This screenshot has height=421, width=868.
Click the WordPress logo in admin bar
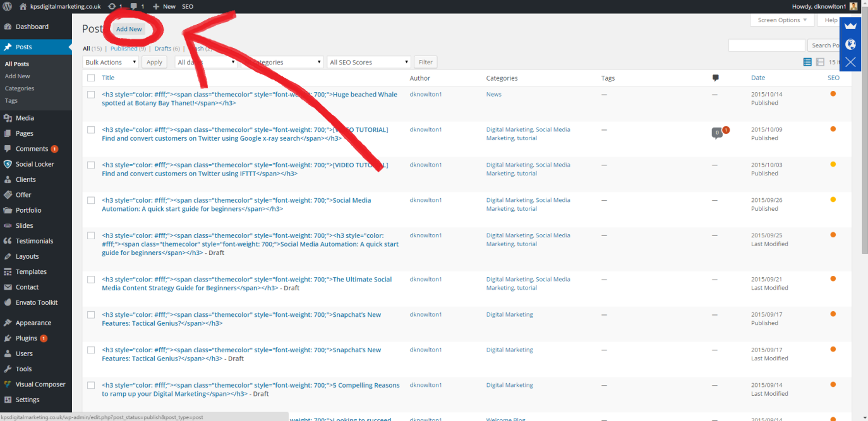[x=8, y=6]
